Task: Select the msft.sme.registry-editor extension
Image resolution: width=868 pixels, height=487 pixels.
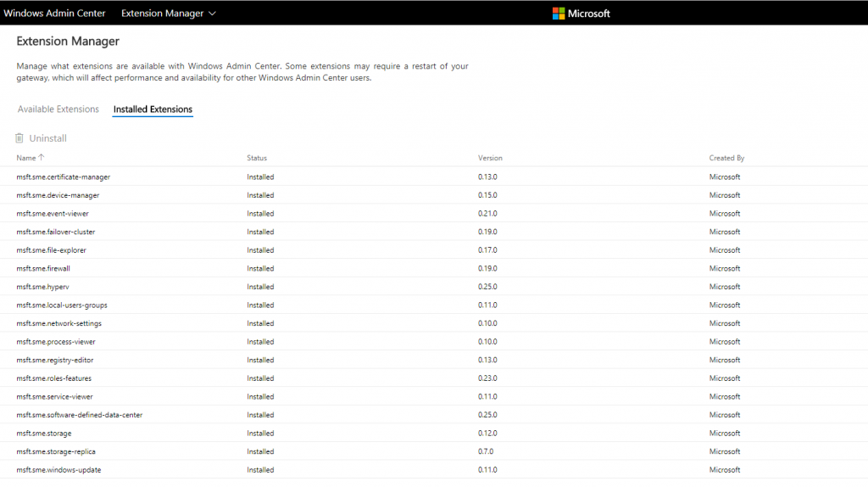Action: click(55, 360)
